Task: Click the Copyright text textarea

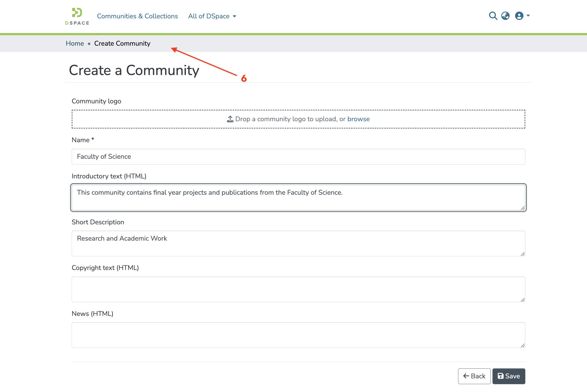Action: 298,289
